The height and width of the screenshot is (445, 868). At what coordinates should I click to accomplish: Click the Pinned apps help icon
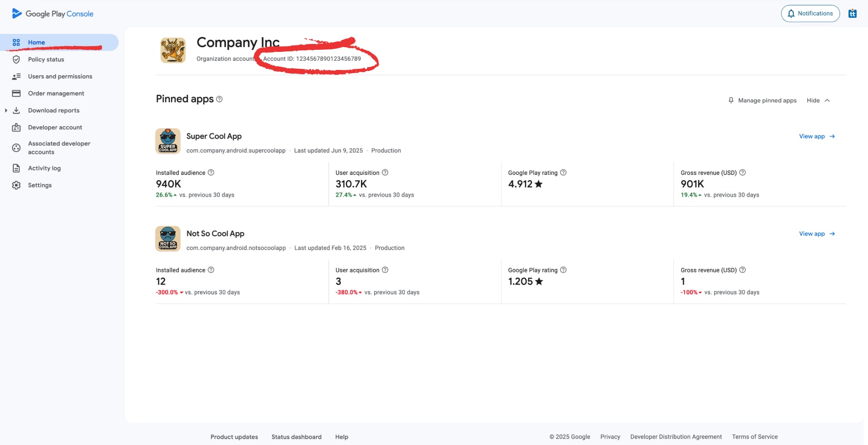click(x=219, y=99)
